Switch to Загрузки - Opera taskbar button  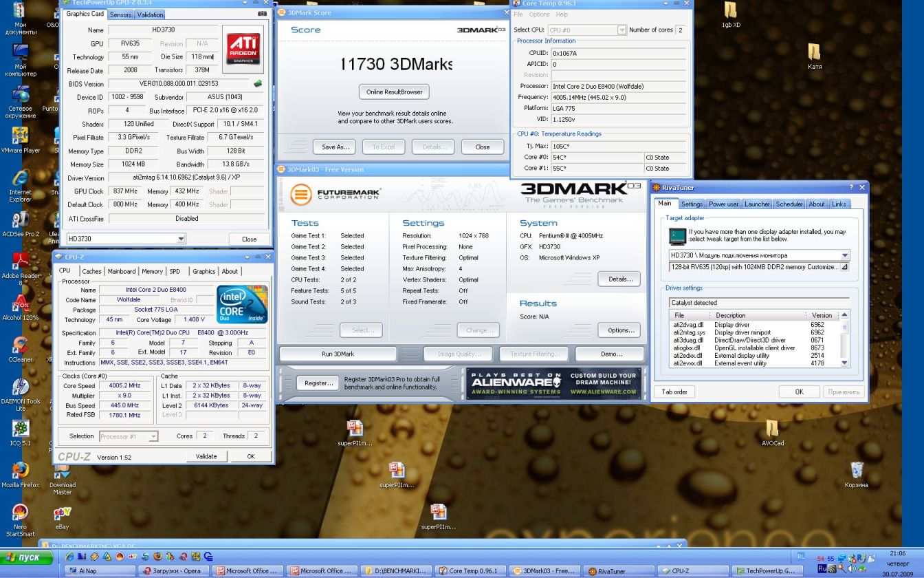click(x=175, y=571)
